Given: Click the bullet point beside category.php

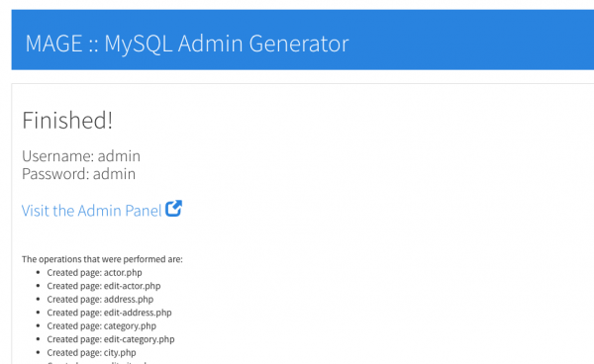Looking at the screenshot, I should [x=38, y=325].
